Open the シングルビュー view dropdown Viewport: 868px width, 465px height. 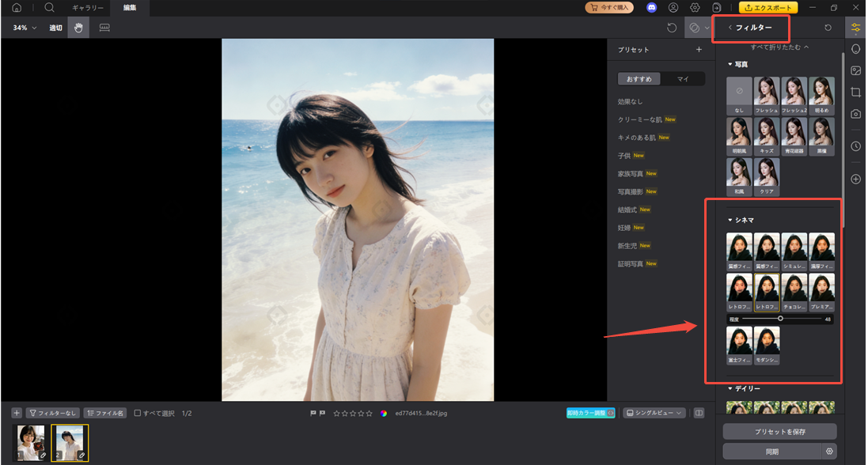pyautogui.click(x=654, y=413)
